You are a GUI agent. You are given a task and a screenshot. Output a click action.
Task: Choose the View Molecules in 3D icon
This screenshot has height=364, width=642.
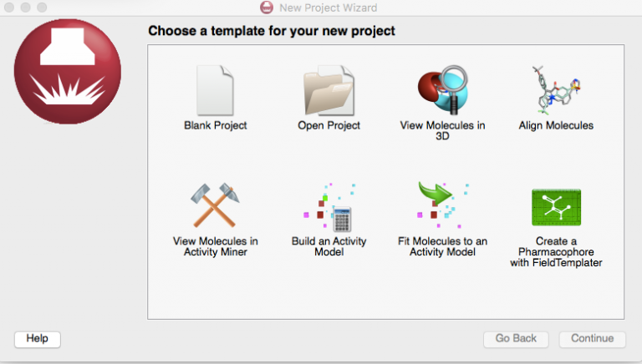pos(441,90)
